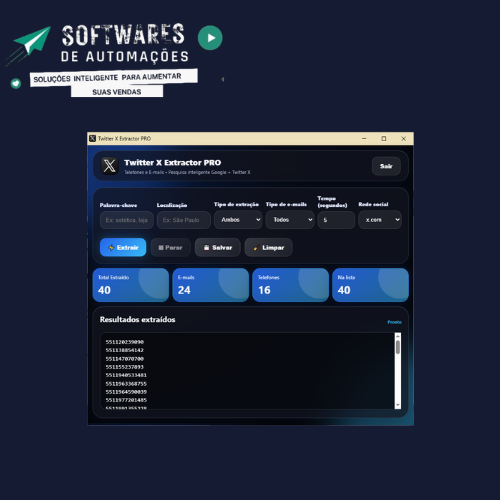Save results with the Salvar button
The height and width of the screenshot is (500, 500).
[x=218, y=247]
